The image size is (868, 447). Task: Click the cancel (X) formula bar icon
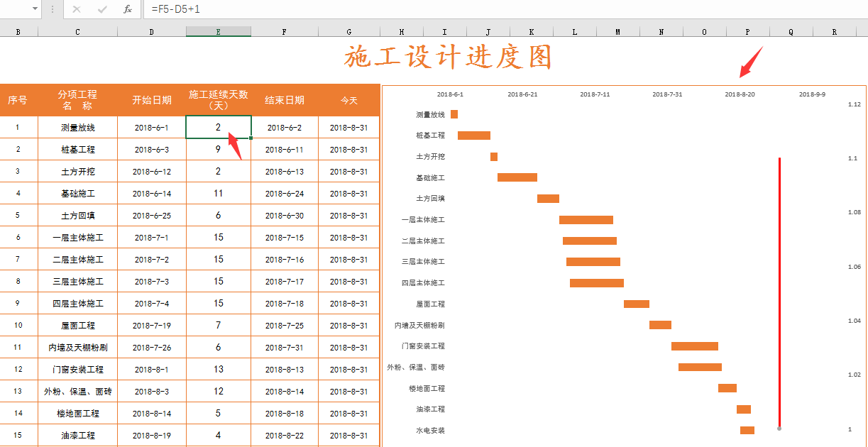tap(77, 9)
